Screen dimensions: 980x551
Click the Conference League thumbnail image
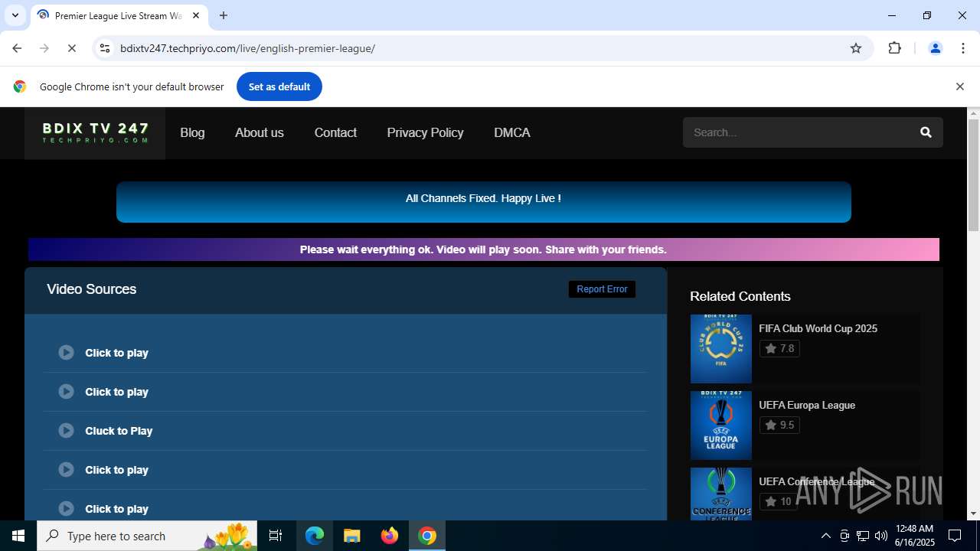tap(721, 494)
